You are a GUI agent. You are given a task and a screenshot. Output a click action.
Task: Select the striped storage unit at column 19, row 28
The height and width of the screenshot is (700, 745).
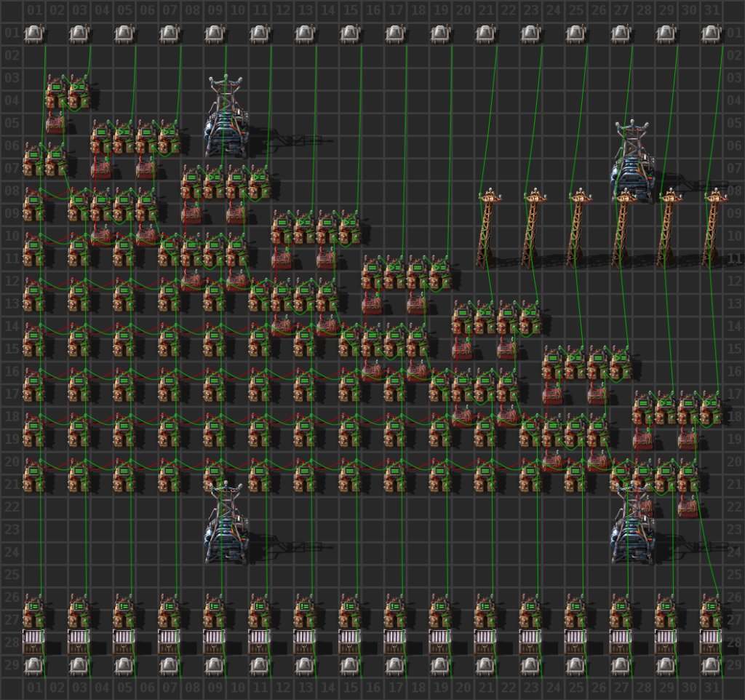440,642
